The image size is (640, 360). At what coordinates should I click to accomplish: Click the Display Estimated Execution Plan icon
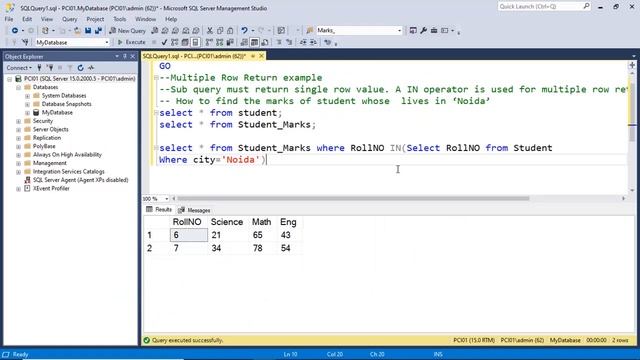click(x=175, y=42)
